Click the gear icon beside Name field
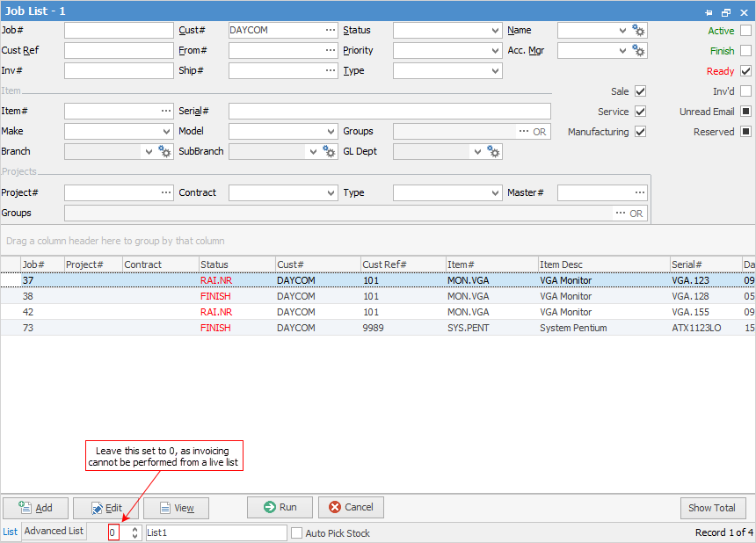This screenshot has height=543, width=756. click(x=639, y=31)
